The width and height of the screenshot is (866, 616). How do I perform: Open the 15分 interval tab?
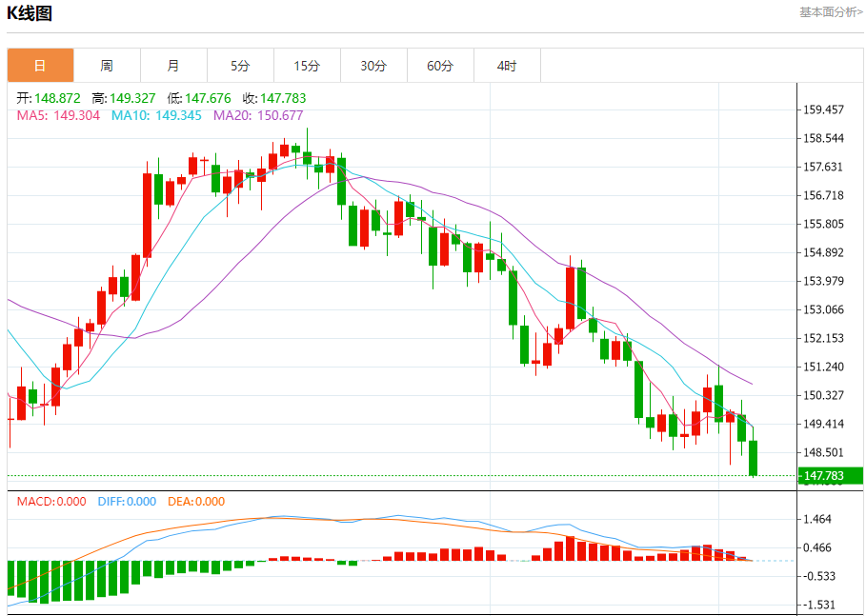307,66
